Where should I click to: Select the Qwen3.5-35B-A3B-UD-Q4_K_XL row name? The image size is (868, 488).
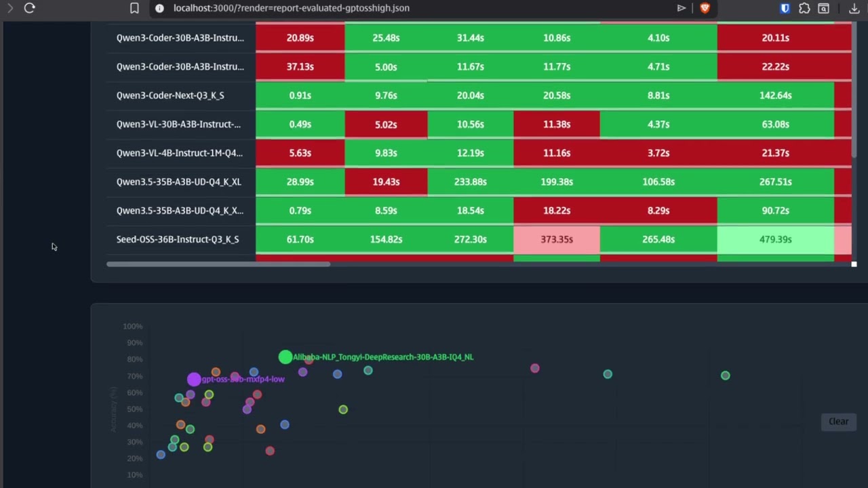coord(178,182)
